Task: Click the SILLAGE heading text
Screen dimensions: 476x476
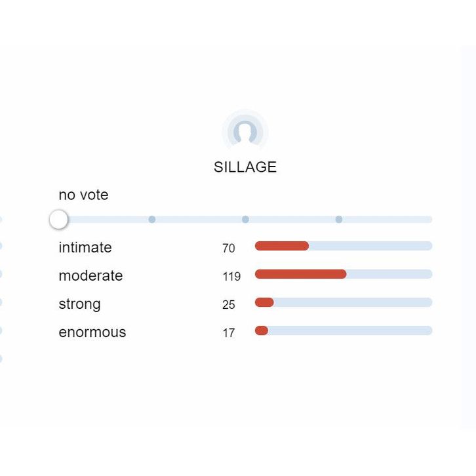Action: click(x=245, y=167)
